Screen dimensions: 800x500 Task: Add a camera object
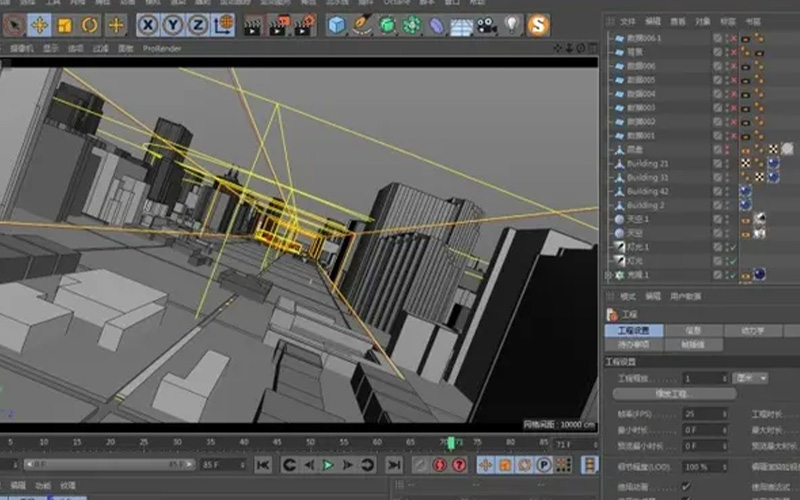487,25
